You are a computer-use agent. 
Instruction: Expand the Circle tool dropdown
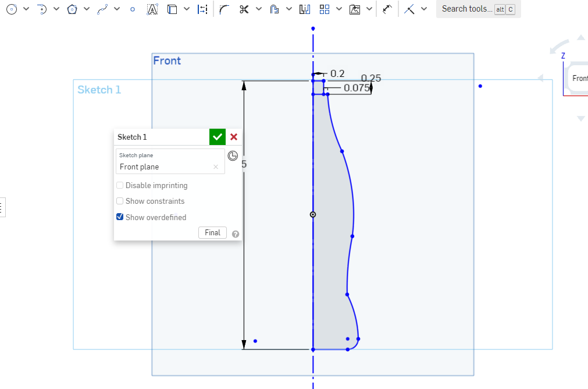(25, 9)
